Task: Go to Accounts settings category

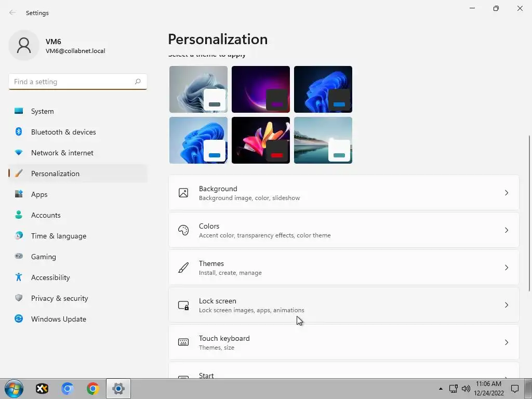Action: tap(78, 215)
